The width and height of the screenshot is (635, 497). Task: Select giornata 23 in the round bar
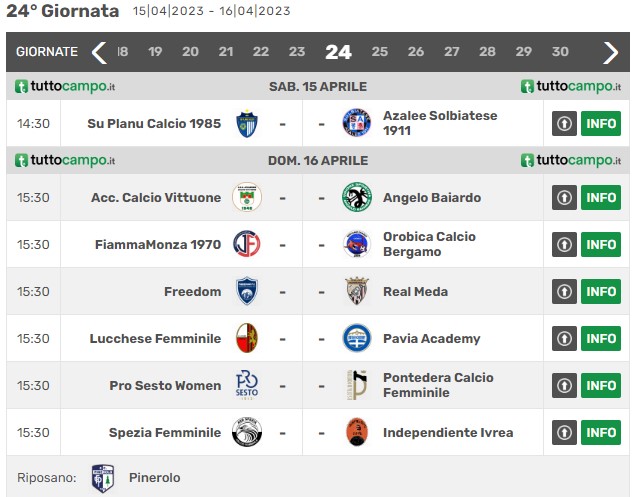tap(296, 52)
